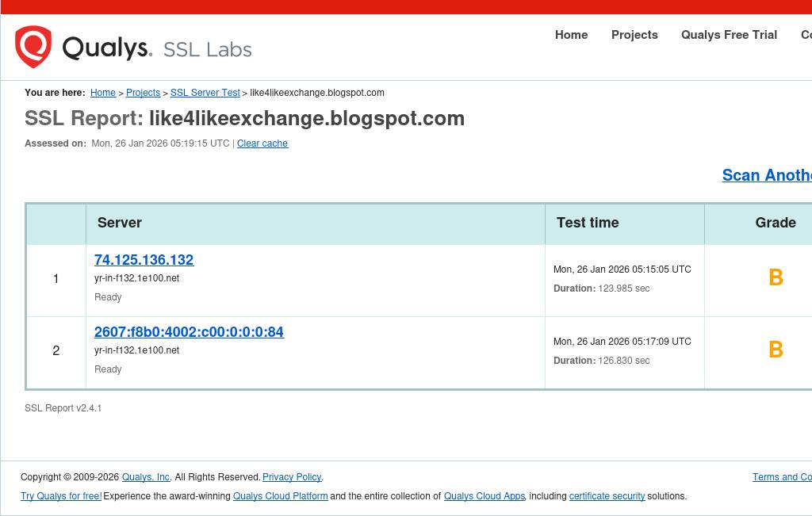The height and width of the screenshot is (516, 812).
Task: Open the Qualys Cloud Apps link
Action: tap(485, 496)
